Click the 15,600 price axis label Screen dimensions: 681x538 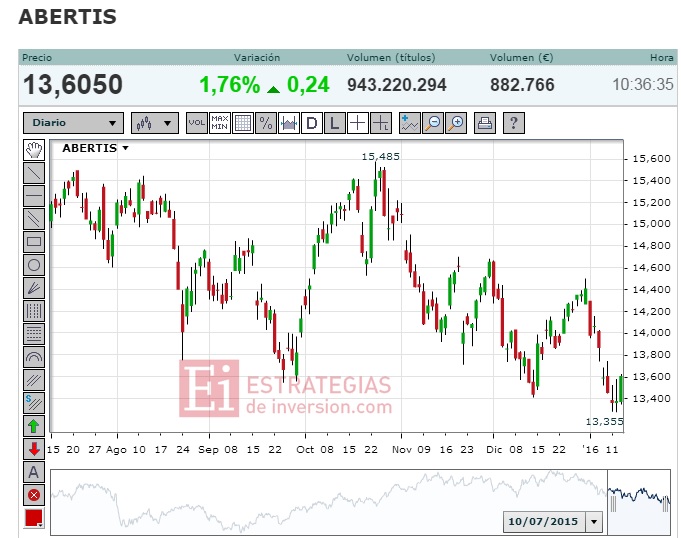[x=651, y=158]
